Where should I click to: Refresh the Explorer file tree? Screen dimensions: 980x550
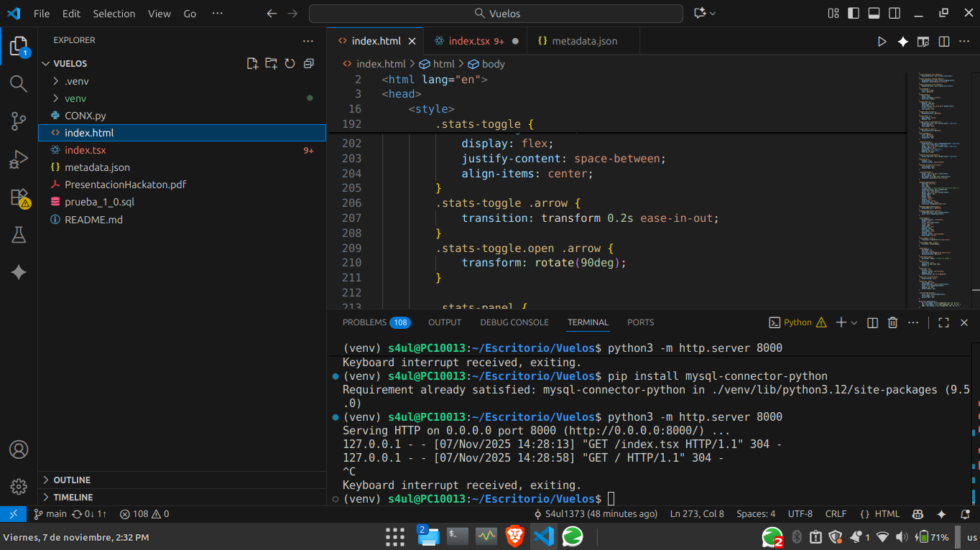(290, 64)
